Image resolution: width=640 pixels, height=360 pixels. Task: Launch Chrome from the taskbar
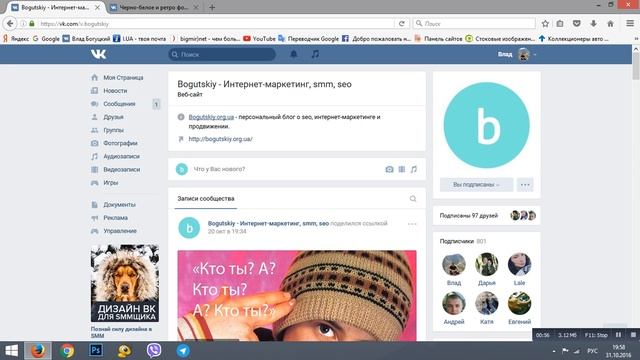67,351
